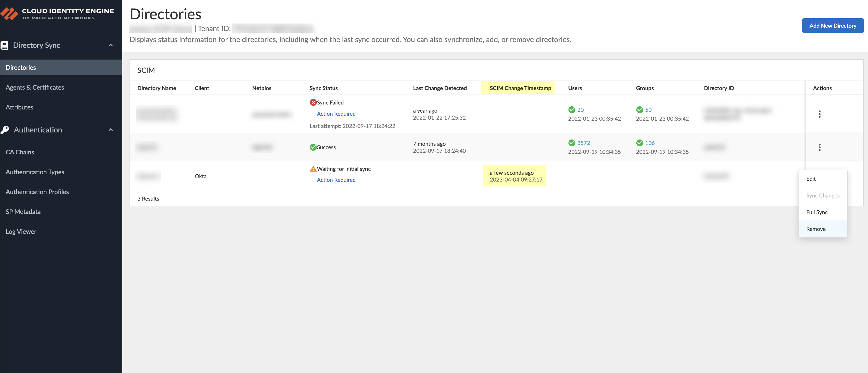The height and width of the screenshot is (373, 868).
Task: Choose Full Sync in the context menu
Action: pyautogui.click(x=817, y=212)
